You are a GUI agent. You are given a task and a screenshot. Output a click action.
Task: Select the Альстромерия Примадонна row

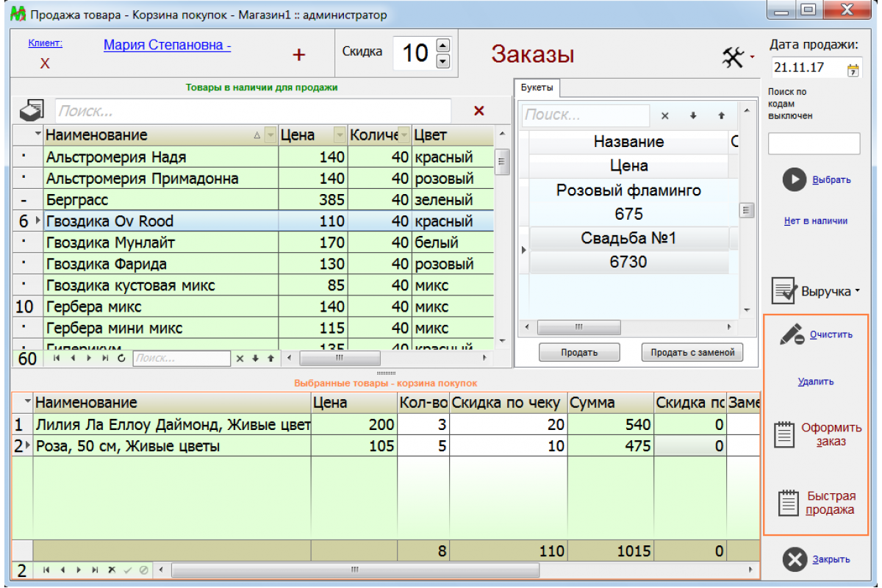tap(254, 179)
